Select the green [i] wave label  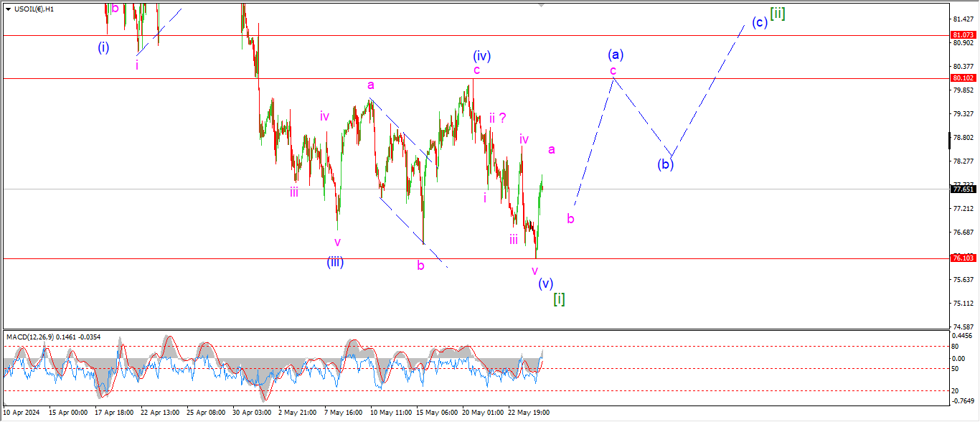pyautogui.click(x=559, y=299)
